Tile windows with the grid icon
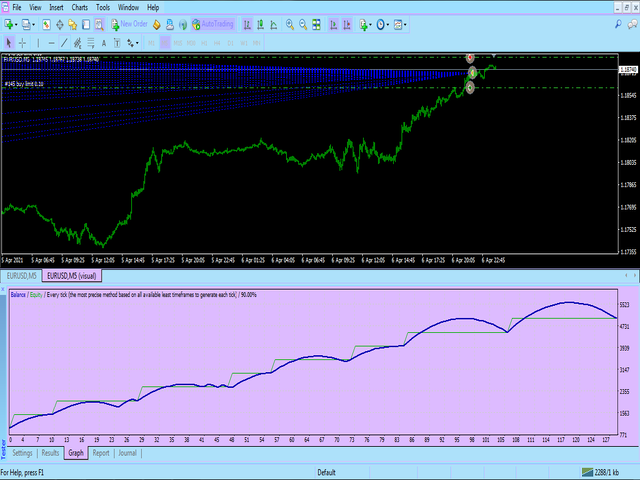Image resolution: width=640 pixels, height=480 pixels. 316,24
